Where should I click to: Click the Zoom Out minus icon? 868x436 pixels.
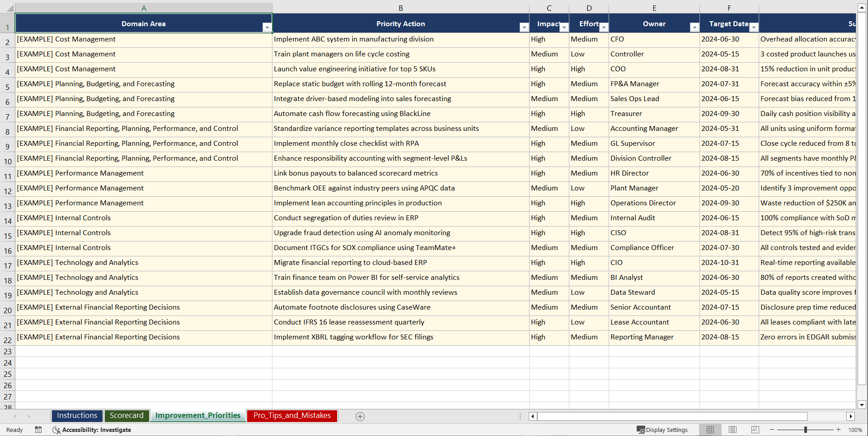[772, 430]
